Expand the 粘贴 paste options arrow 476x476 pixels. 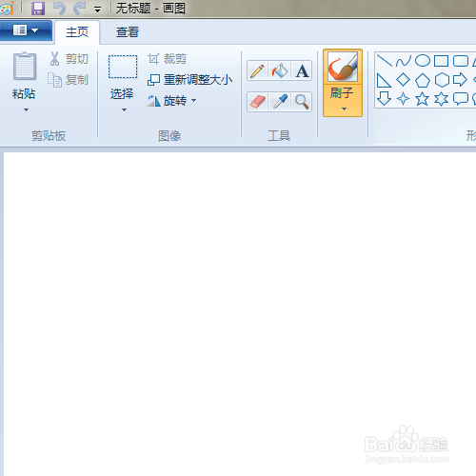[x=26, y=109]
